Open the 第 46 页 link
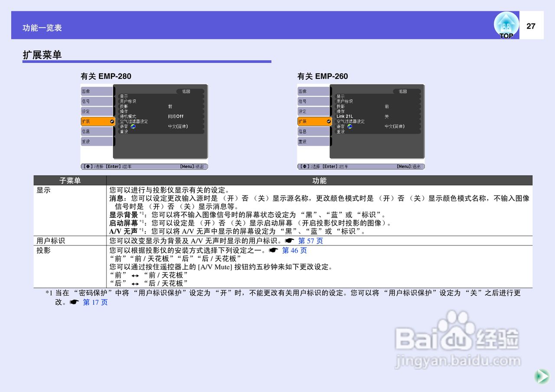555x392 pixels. tap(294, 250)
